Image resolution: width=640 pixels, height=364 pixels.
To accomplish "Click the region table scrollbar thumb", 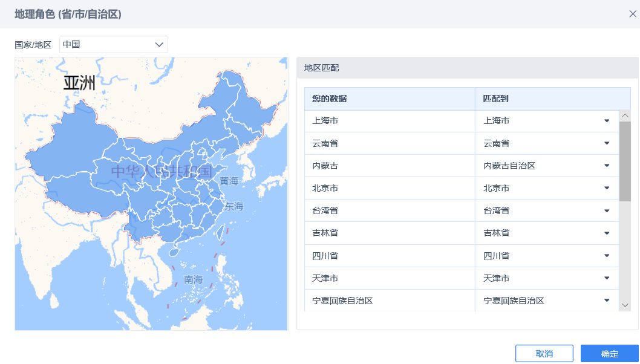I will (x=625, y=161).
